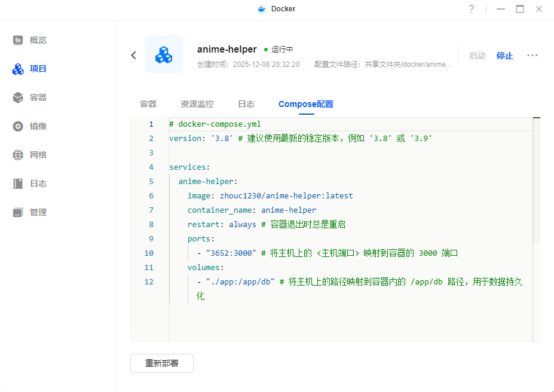Open the help question mark icon
Viewport: 554px width, 392px height.
472,9
